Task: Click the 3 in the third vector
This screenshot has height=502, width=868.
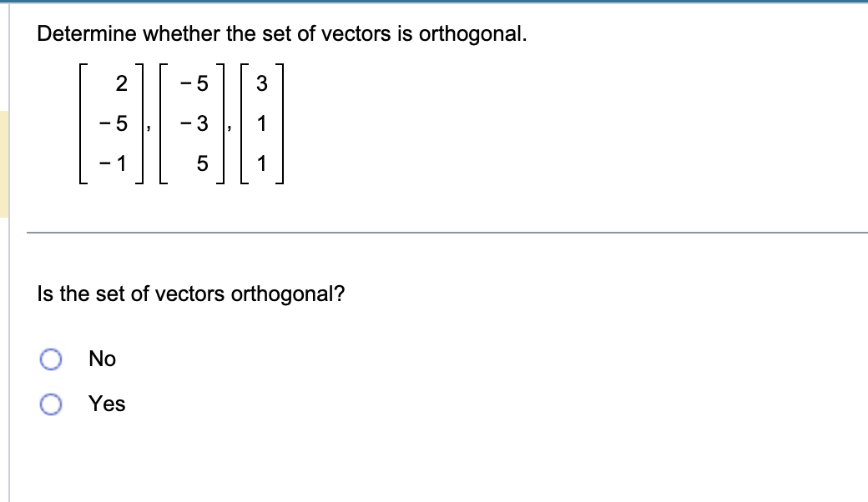Action: click(x=263, y=83)
